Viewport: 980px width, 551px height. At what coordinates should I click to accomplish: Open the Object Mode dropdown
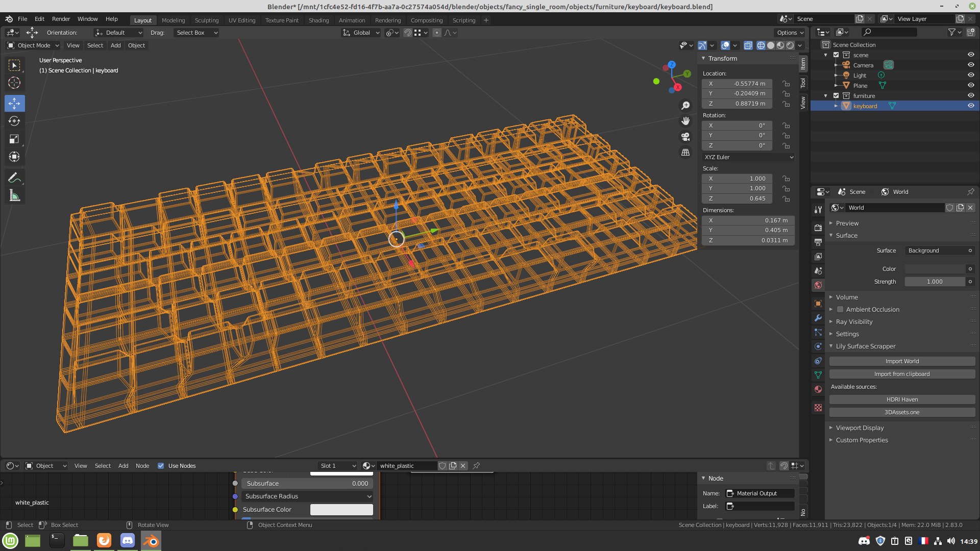pos(33,45)
